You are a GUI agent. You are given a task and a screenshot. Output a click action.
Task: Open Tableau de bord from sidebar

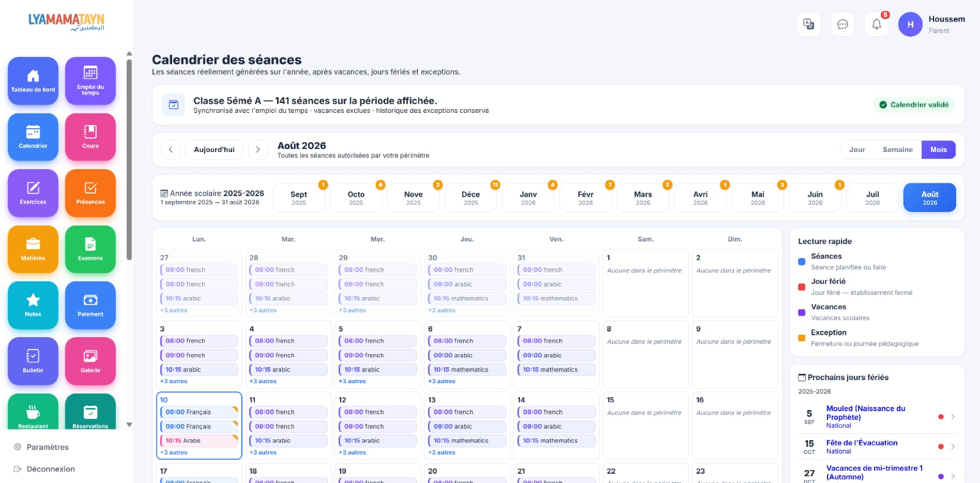click(33, 81)
